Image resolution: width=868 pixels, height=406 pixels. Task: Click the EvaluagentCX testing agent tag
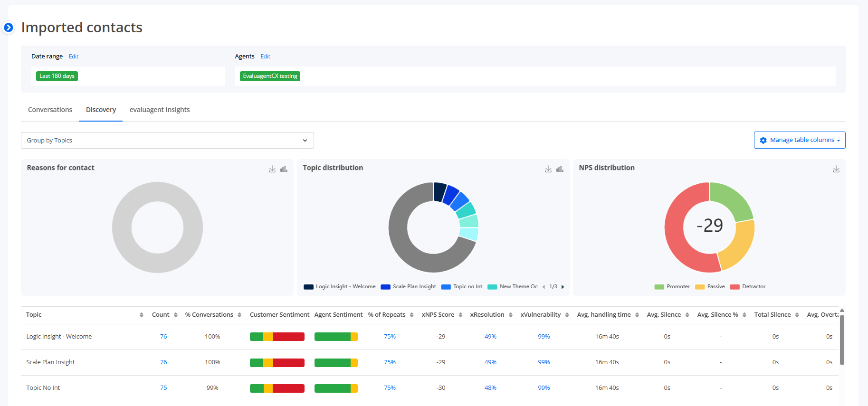(x=270, y=76)
